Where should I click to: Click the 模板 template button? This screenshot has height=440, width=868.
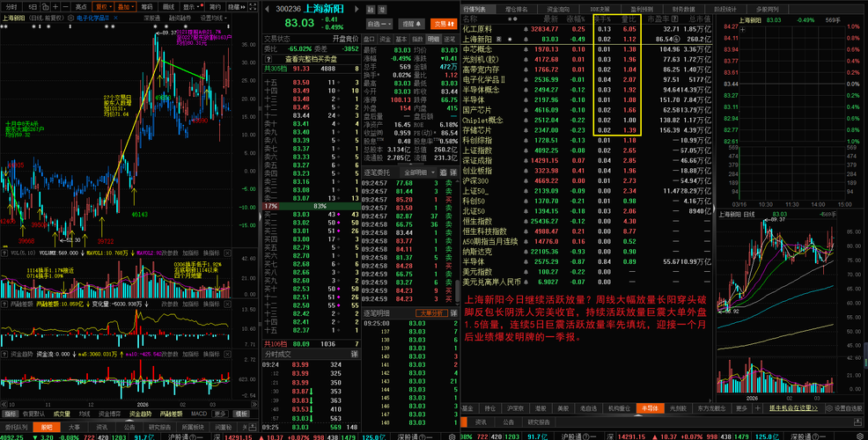[x=241, y=414]
